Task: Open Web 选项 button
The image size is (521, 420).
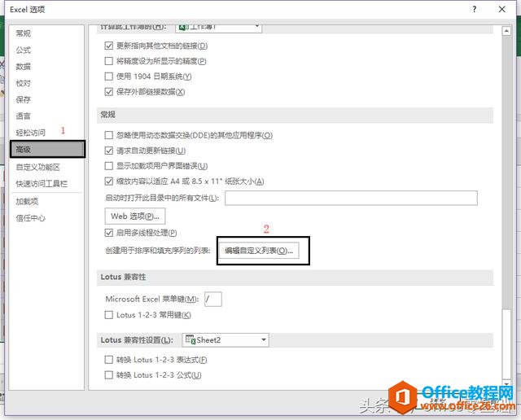Action: coord(135,217)
